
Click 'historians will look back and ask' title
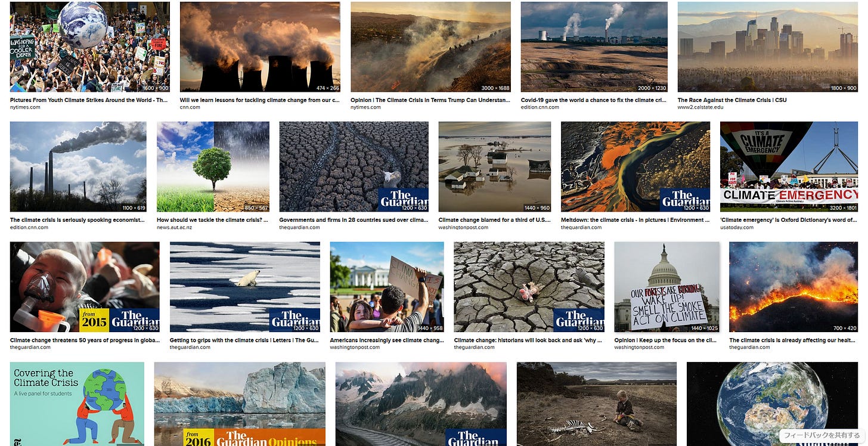(x=529, y=340)
